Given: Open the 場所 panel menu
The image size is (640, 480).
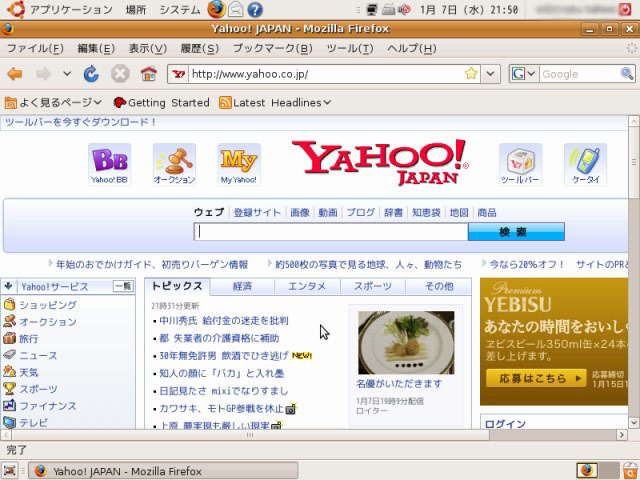Looking at the screenshot, I should click(x=136, y=9).
